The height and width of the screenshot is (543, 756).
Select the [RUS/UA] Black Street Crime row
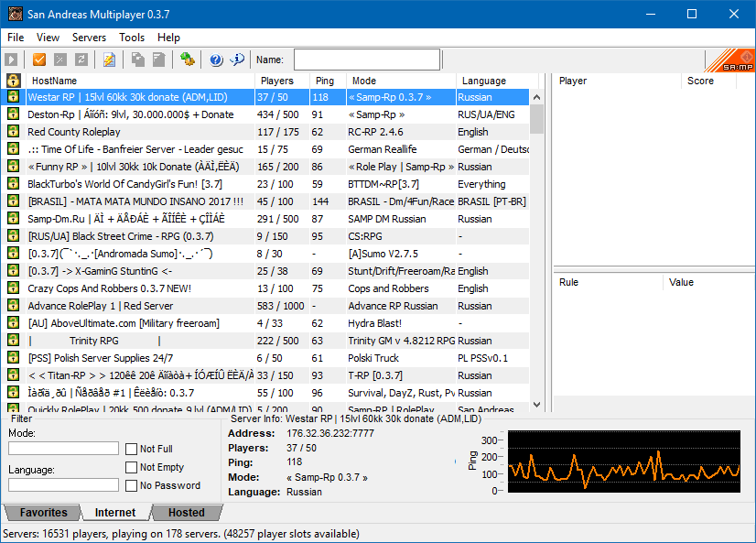click(x=265, y=236)
